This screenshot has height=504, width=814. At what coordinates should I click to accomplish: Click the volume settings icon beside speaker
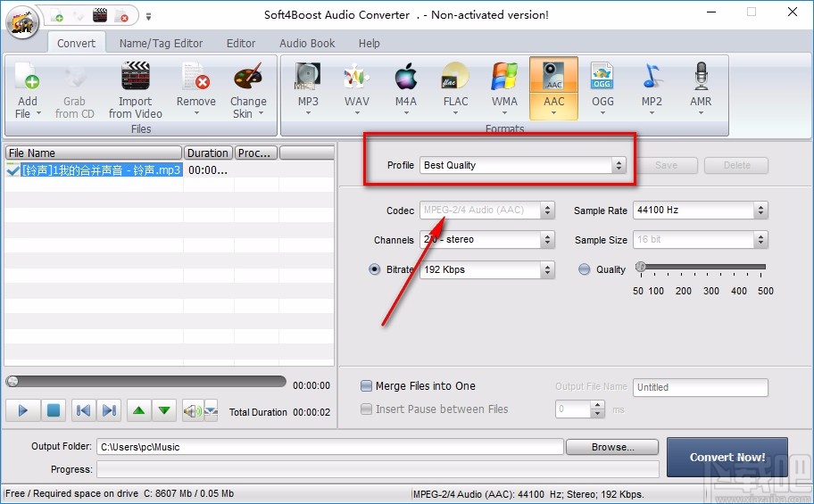[211, 411]
